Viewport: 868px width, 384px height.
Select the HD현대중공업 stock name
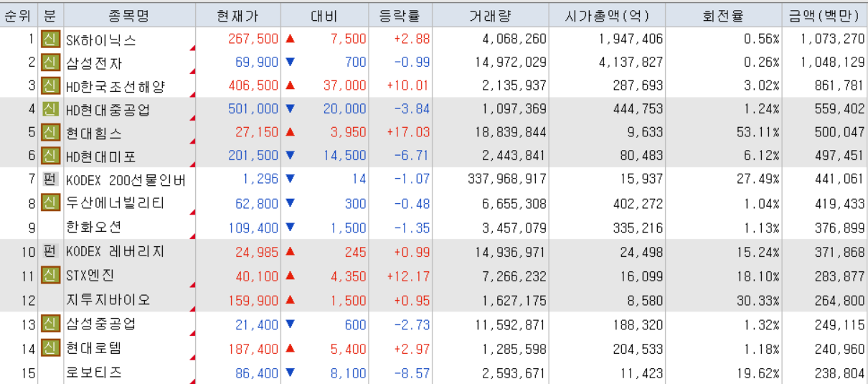108,110
